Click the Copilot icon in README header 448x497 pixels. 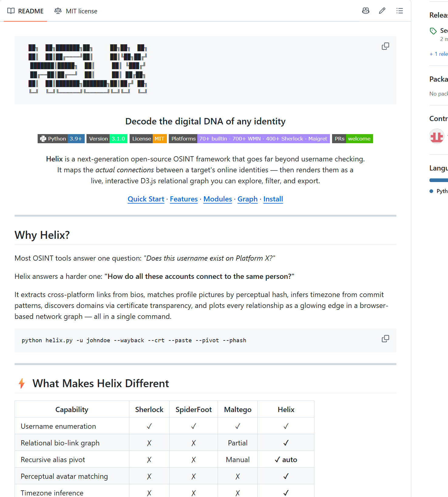(366, 11)
